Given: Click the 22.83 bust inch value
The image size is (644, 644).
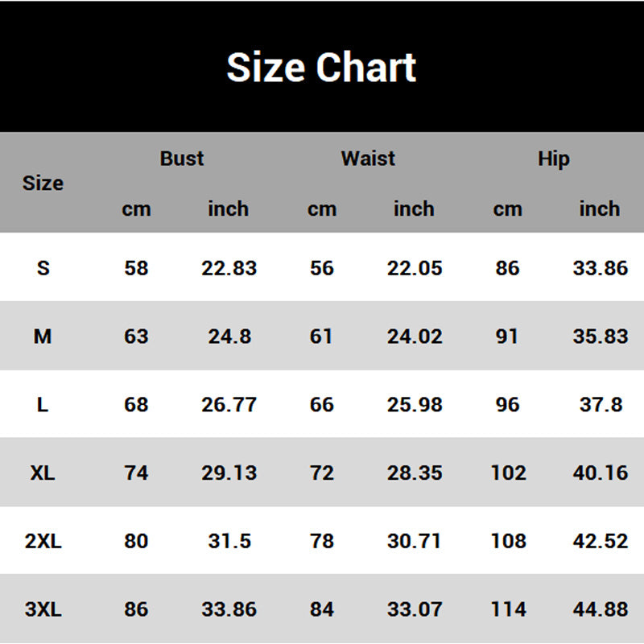Looking at the screenshot, I should 229,268.
